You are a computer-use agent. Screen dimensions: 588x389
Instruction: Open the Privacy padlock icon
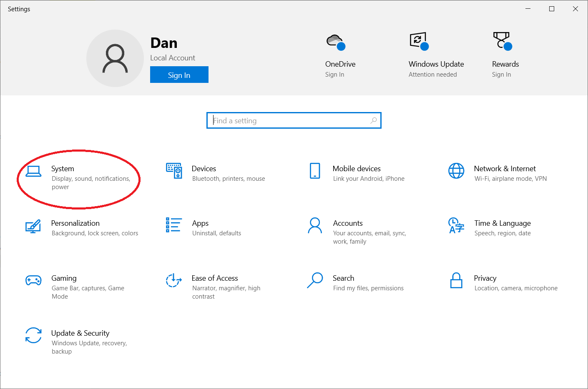456,281
